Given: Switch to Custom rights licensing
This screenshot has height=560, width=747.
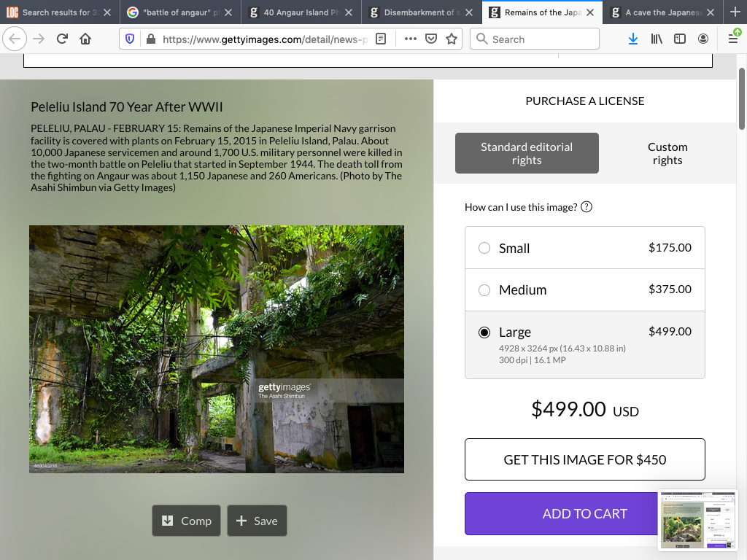Looking at the screenshot, I should click(x=667, y=153).
